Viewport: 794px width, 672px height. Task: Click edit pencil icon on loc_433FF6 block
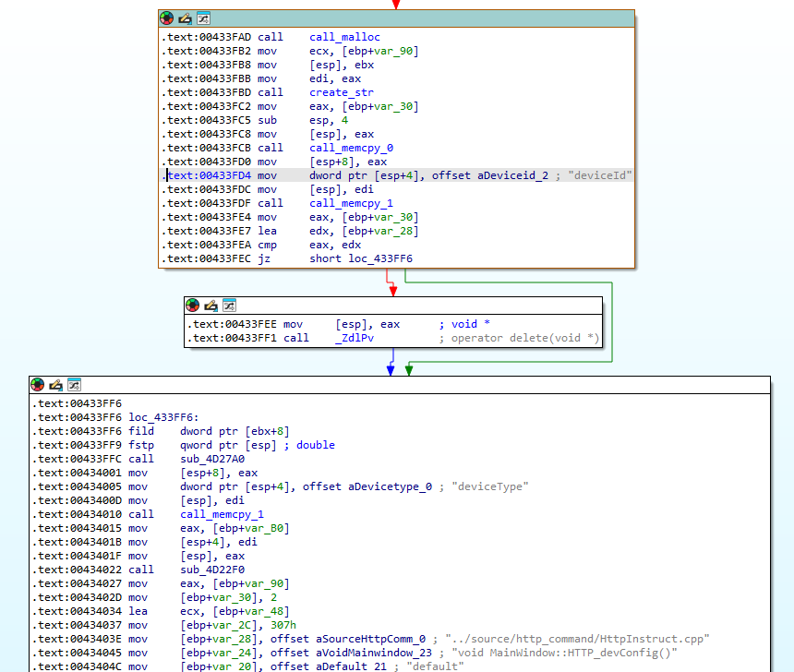(55, 385)
